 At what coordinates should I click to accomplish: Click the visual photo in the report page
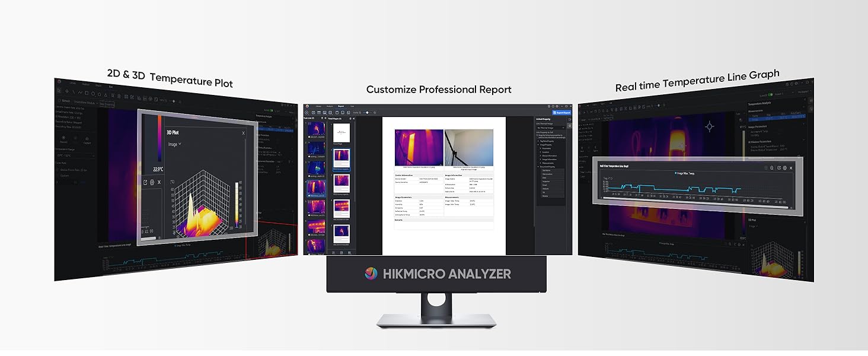point(468,147)
